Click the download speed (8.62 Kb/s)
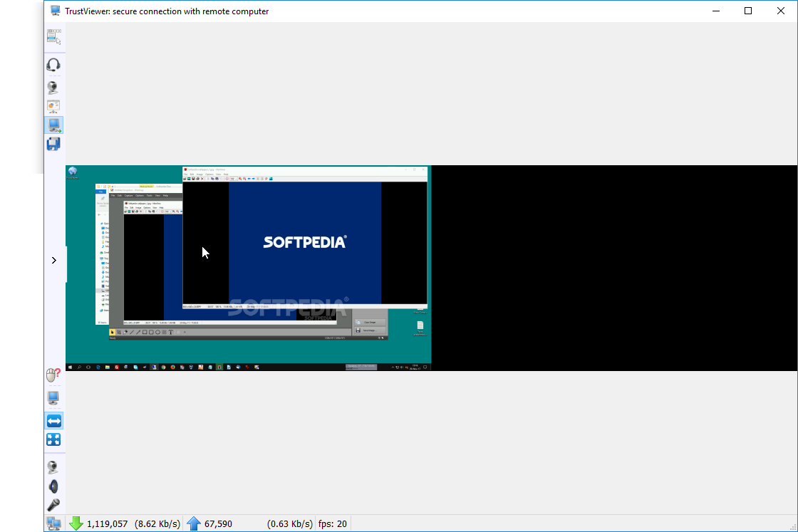Image resolution: width=798 pixels, height=532 pixels. (x=157, y=524)
